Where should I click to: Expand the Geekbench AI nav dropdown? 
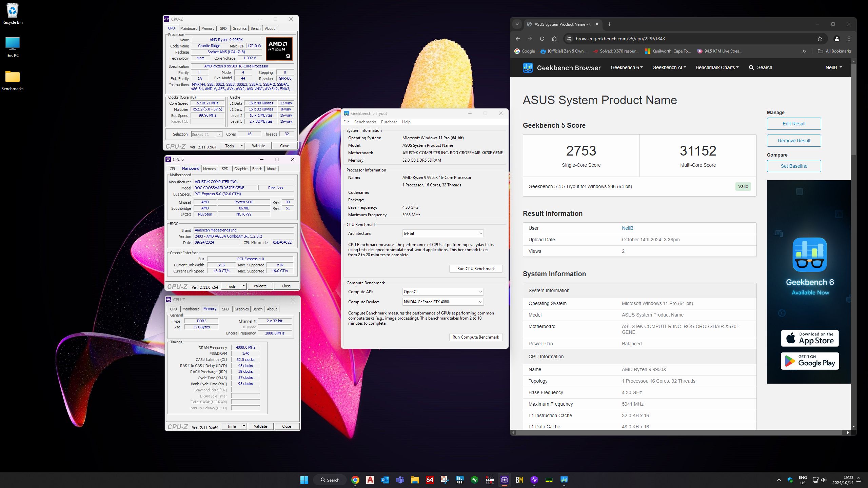[669, 67]
